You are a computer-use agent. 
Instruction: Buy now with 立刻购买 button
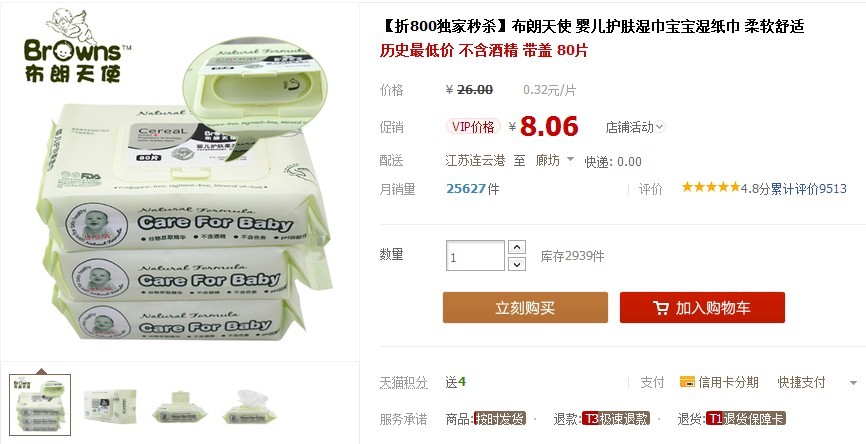[x=525, y=308]
